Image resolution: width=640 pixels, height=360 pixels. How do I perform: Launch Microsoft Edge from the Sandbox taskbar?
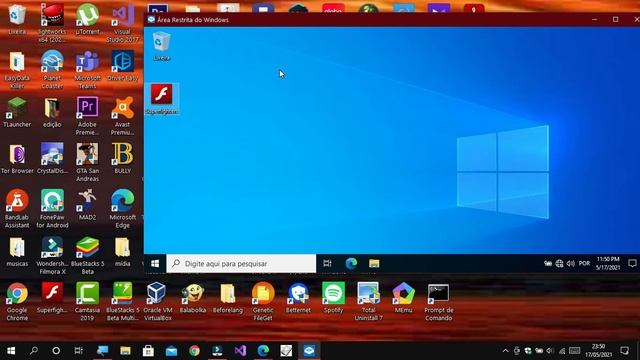pos(351,264)
